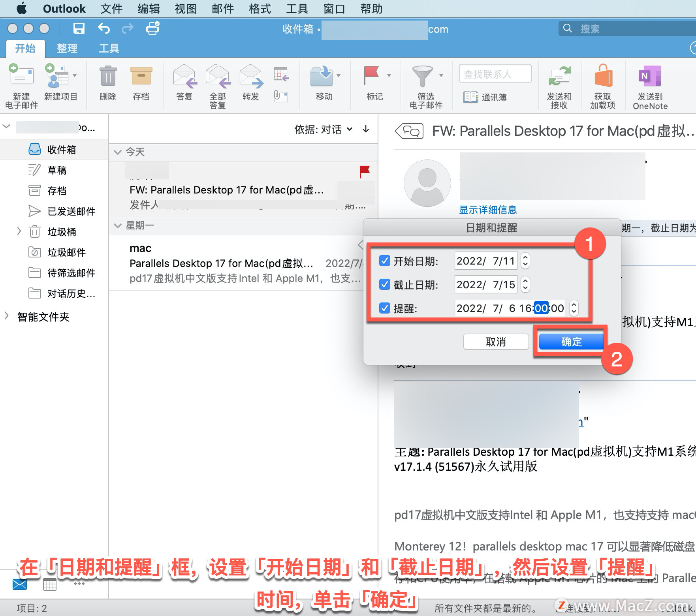Viewport: 696px width, 616px height.
Task: Reply using the 答复 icon
Action: pos(184,75)
